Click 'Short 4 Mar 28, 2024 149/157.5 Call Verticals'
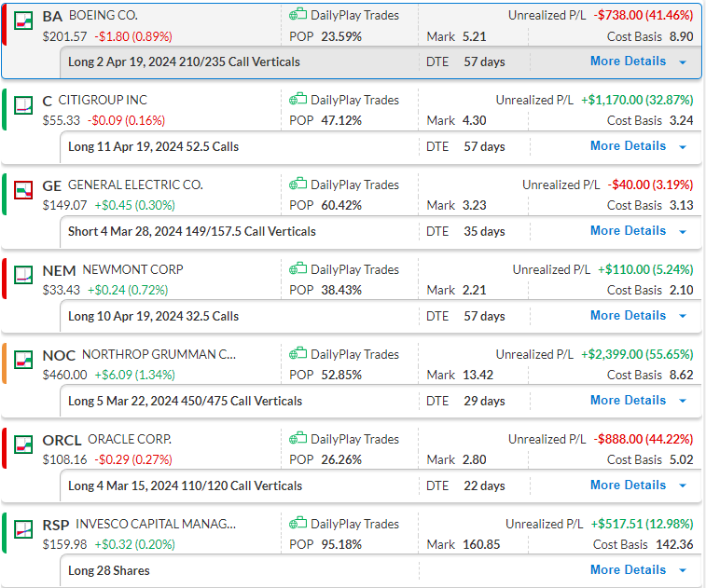 click(x=192, y=231)
